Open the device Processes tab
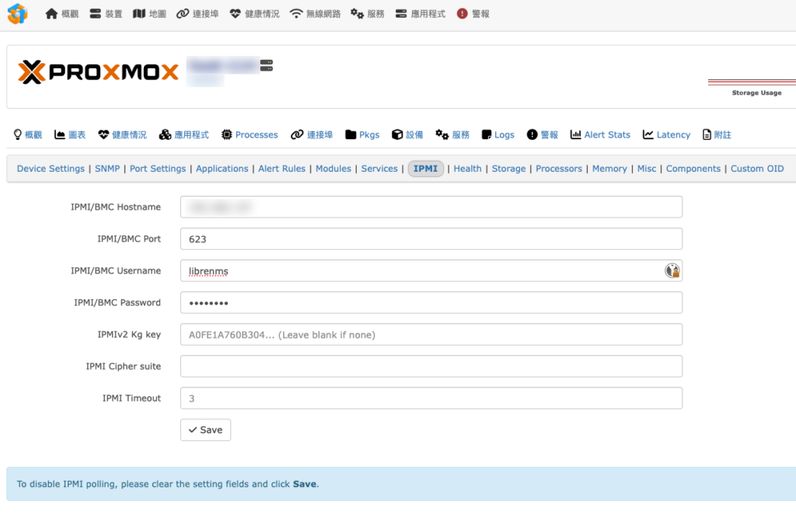 (x=250, y=135)
